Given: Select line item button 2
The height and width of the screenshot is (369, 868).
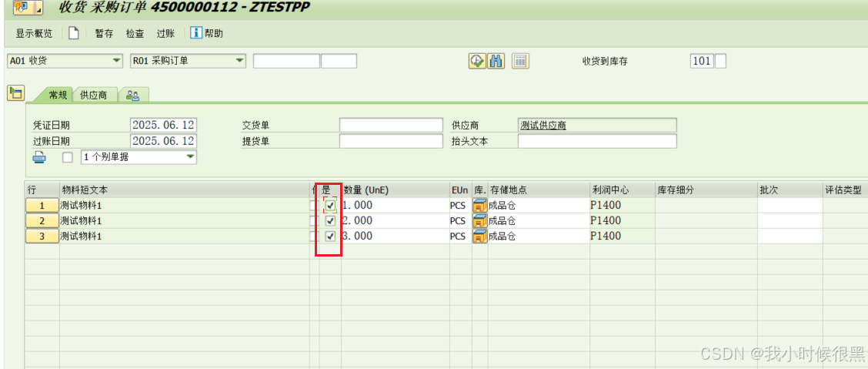Looking at the screenshot, I should click(42, 221).
